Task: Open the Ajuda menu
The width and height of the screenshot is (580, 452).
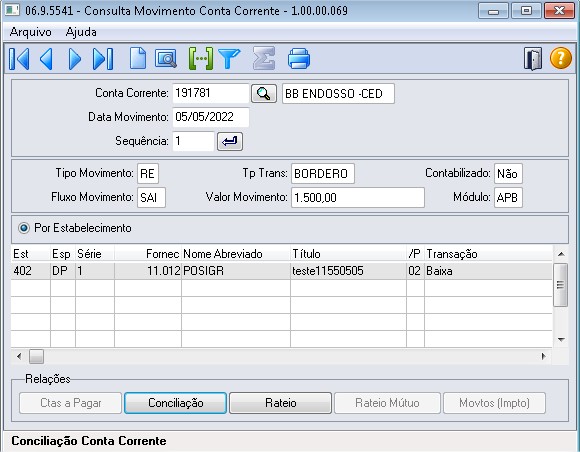Action: pyautogui.click(x=81, y=32)
